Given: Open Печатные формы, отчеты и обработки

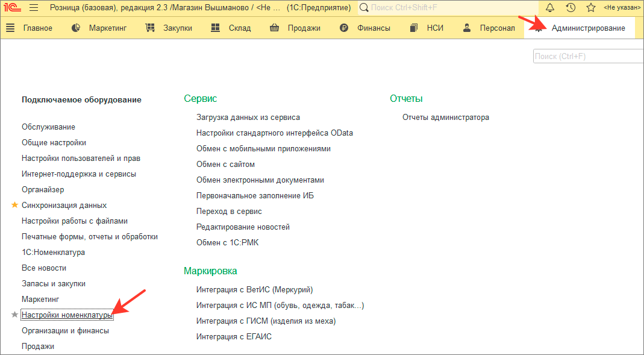Looking at the screenshot, I should coord(90,237).
